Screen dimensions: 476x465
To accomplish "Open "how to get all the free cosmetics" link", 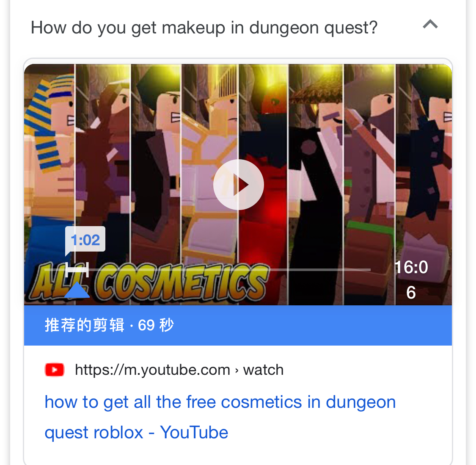I will (220, 417).
